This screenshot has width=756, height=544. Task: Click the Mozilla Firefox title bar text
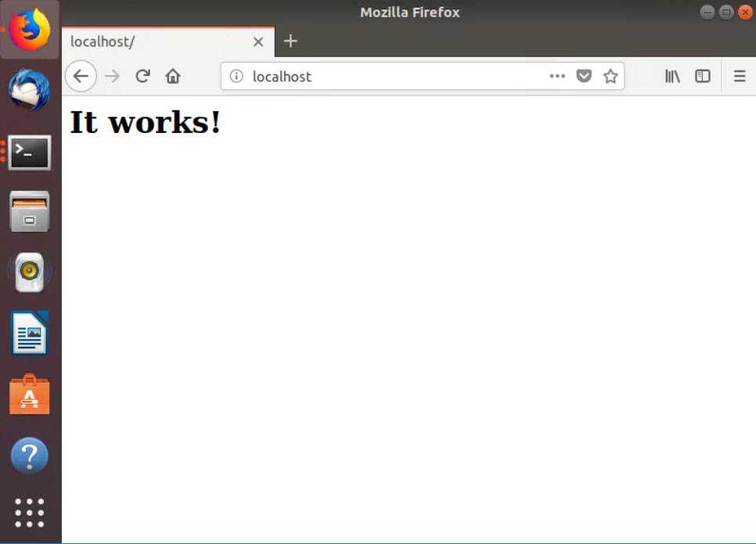pyautogui.click(x=410, y=12)
